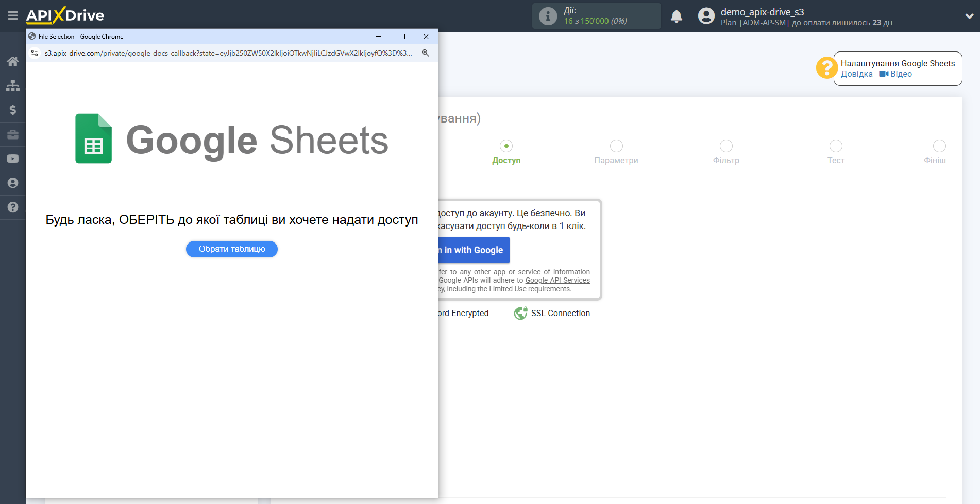Open the briefcase icon in sidebar

13,134
